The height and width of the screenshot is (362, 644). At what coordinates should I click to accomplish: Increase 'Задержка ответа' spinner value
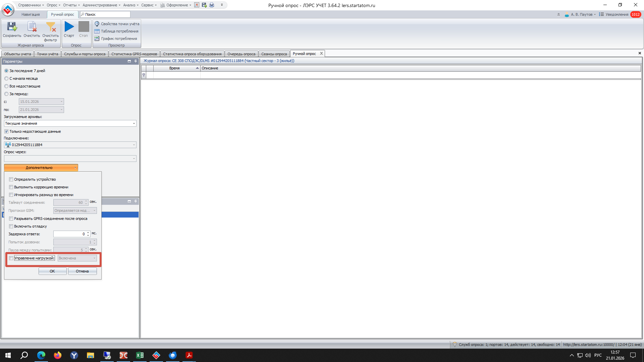(x=88, y=232)
